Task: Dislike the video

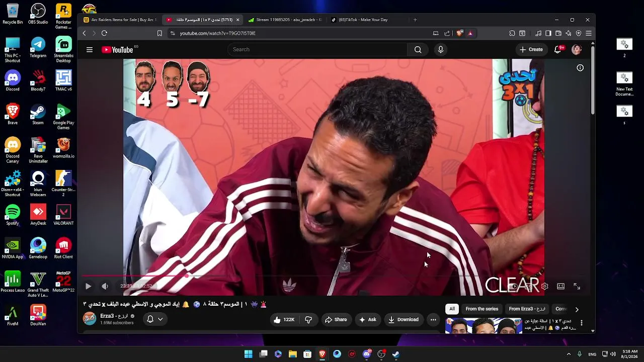Action: click(x=308, y=320)
